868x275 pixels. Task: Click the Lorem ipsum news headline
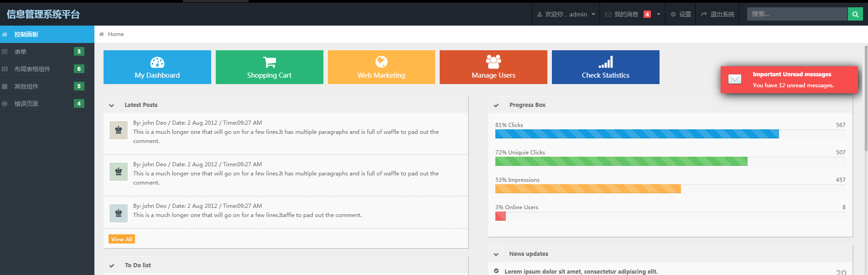coord(581,271)
